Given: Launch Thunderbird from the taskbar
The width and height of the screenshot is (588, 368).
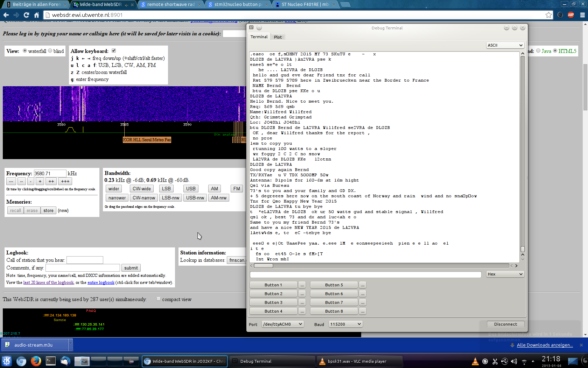Looking at the screenshot, I should coord(65,361).
